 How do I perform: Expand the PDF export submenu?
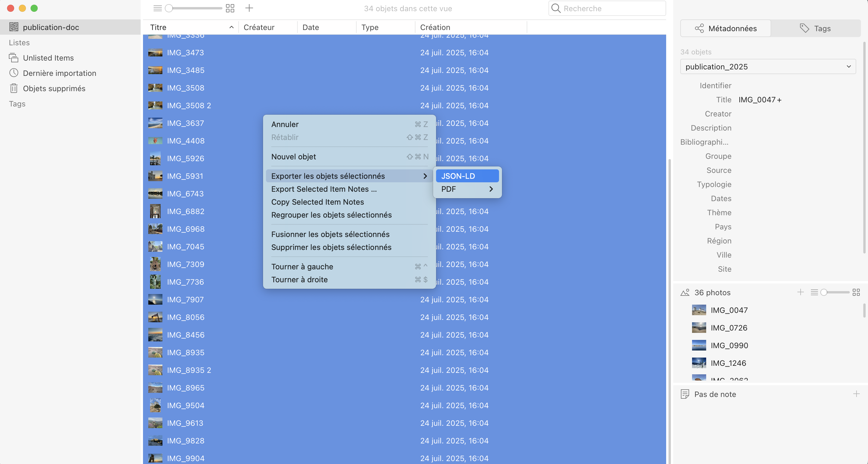[467, 189]
